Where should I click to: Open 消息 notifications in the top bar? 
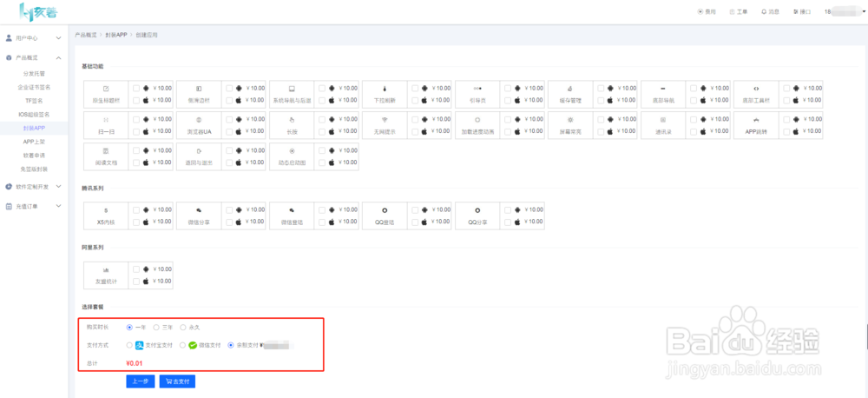click(x=771, y=11)
